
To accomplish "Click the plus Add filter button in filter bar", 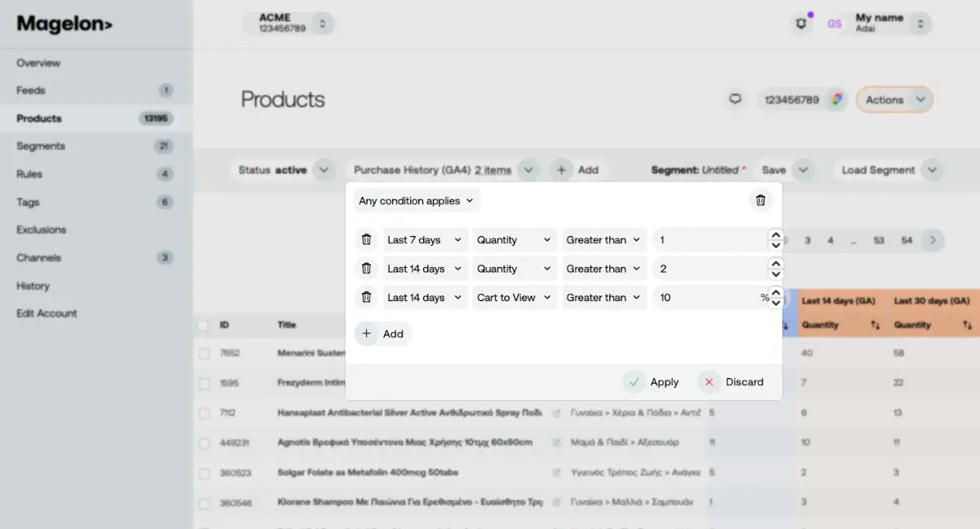I will [577, 170].
